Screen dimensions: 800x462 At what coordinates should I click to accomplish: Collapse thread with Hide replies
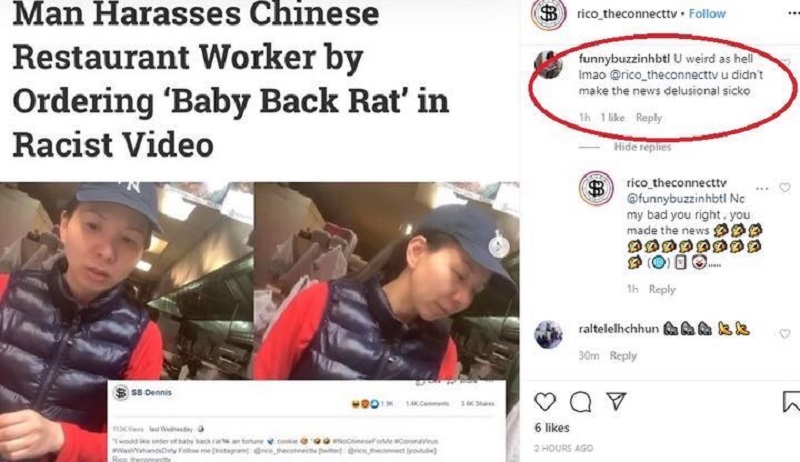click(642, 147)
